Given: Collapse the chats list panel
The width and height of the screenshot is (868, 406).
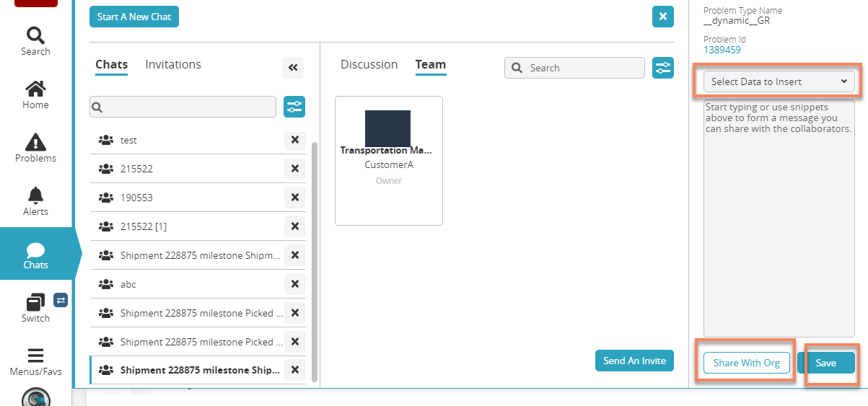Looking at the screenshot, I should click(293, 68).
